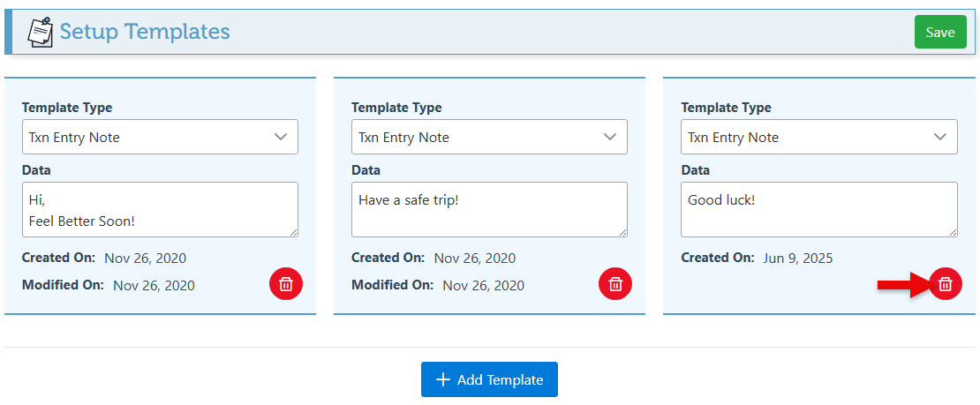Click the Setup Templates notepad icon
This screenshot has width=980, height=405.
[x=40, y=32]
